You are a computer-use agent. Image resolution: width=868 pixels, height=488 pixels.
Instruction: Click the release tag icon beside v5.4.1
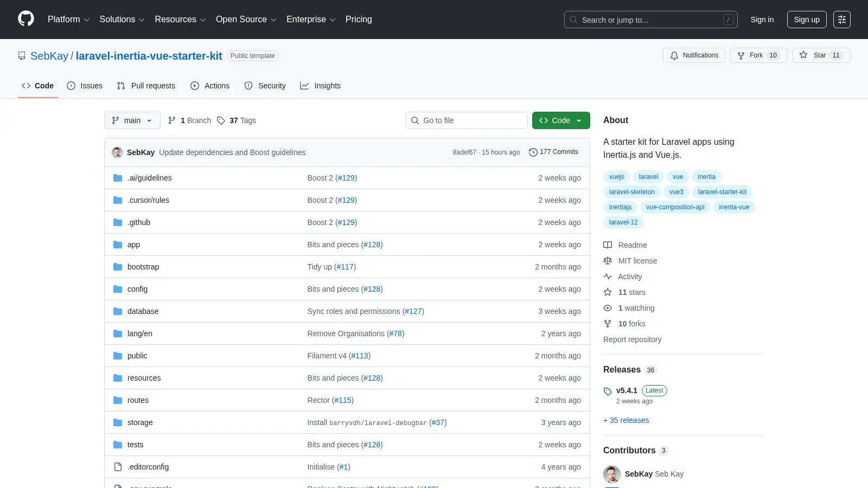(x=608, y=391)
